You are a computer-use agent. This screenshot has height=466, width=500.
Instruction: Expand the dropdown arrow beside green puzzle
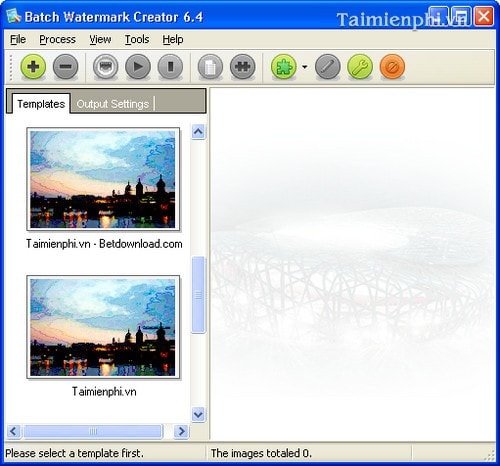304,67
